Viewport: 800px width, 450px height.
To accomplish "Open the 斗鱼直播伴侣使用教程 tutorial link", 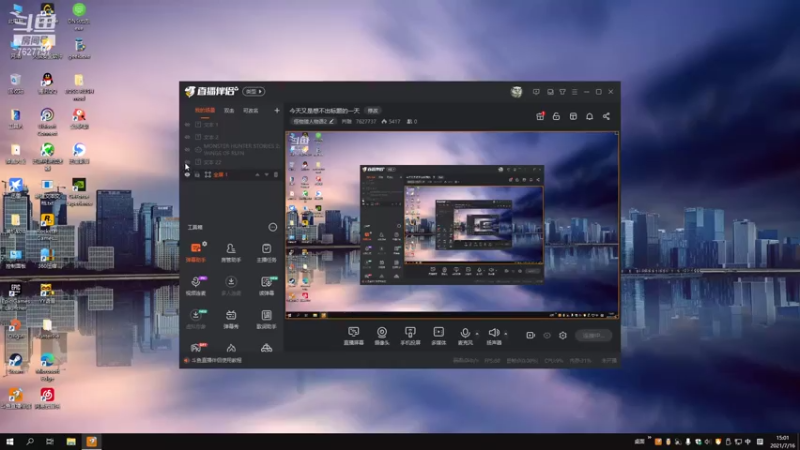I will tap(216, 360).
